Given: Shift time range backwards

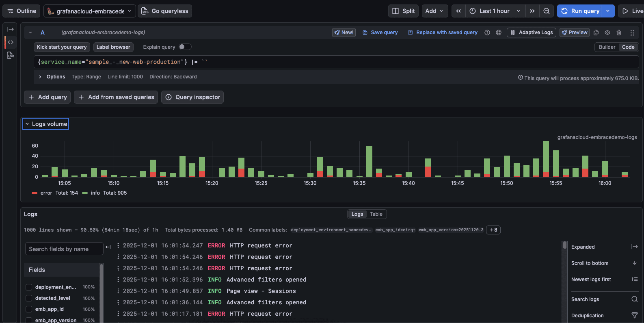Looking at the screenshot, I should point(458,11).
